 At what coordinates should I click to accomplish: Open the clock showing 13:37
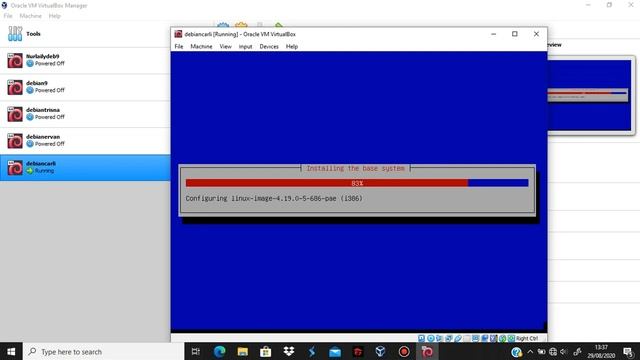601,351
